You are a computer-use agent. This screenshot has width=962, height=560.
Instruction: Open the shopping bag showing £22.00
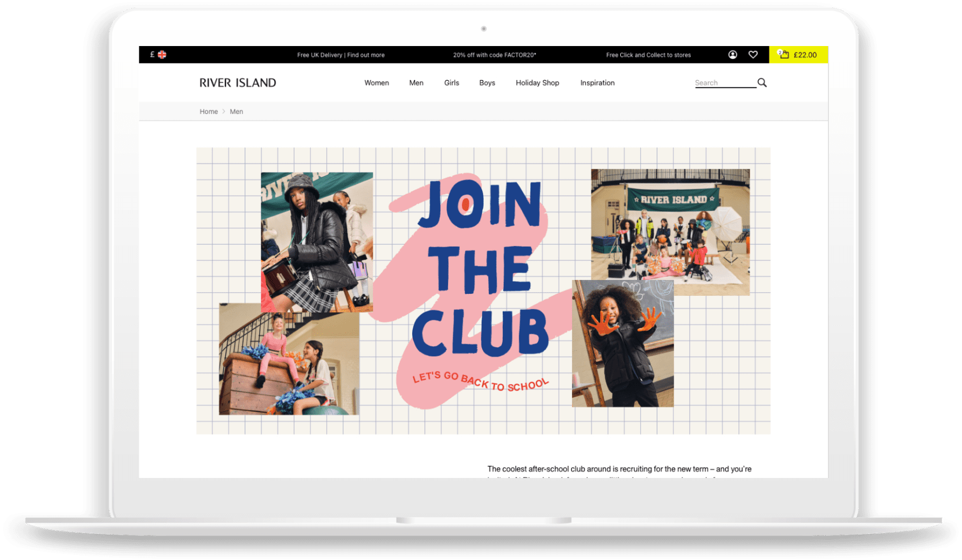tap(798, 55)
